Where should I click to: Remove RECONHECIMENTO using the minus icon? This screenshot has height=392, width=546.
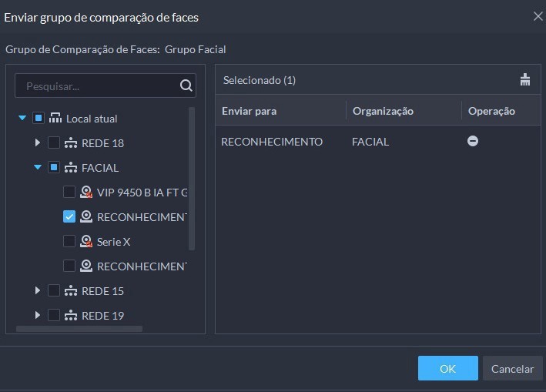[x=473, y=141]
